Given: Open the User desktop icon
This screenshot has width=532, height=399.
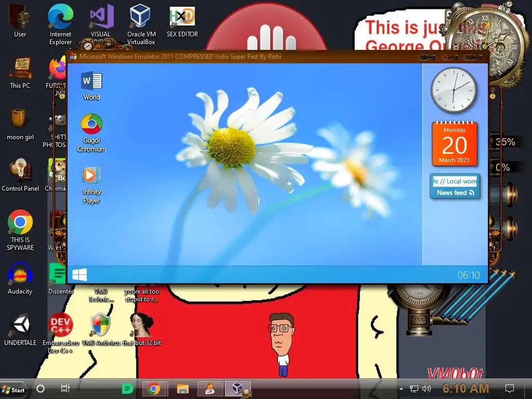Looking at the screenshot, I should [20, 21].
